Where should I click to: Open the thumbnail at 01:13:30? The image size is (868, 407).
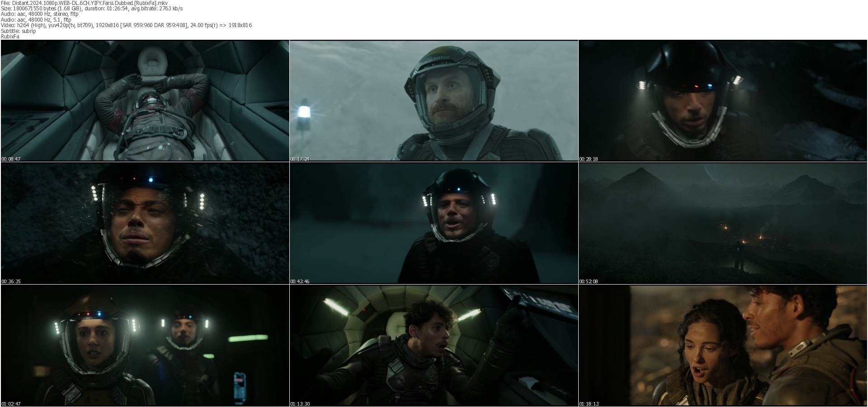(x=434, y=346)
